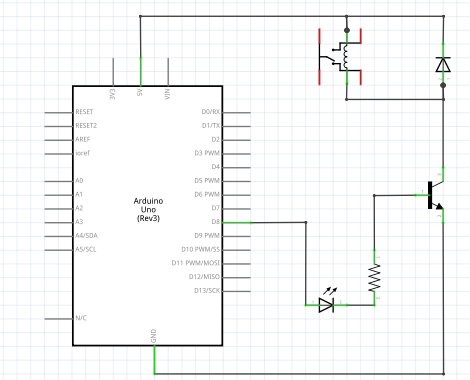Screen dimensions: 470x380
Task: Select junction dot above relay coil
Action: point(347,30)
